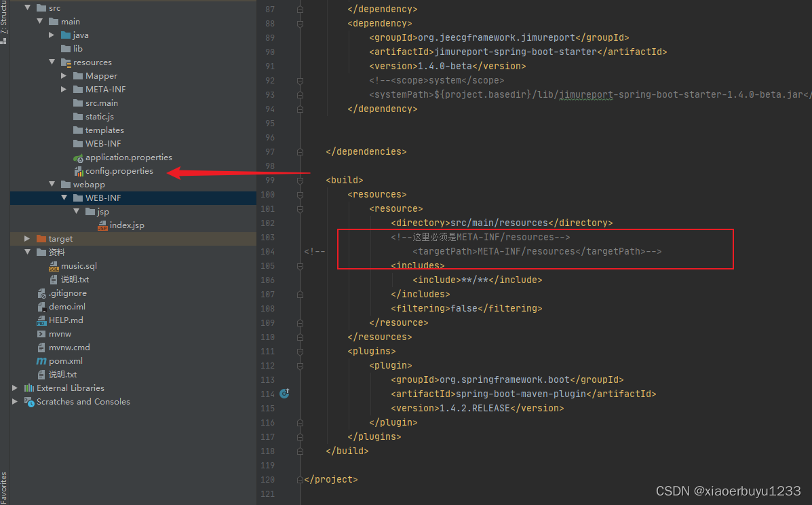Screen dimensions: 812x505
Task: Expand the External Libraries node
Action: (14, 388)
